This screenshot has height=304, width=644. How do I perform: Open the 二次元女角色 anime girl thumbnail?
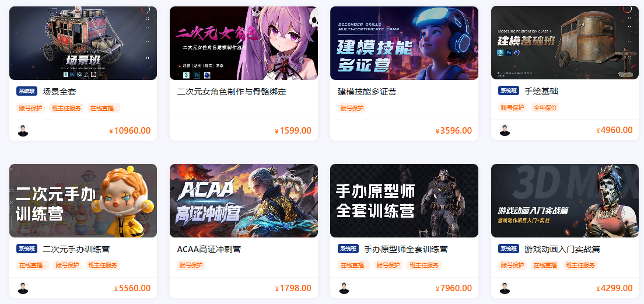click(244, 43)
